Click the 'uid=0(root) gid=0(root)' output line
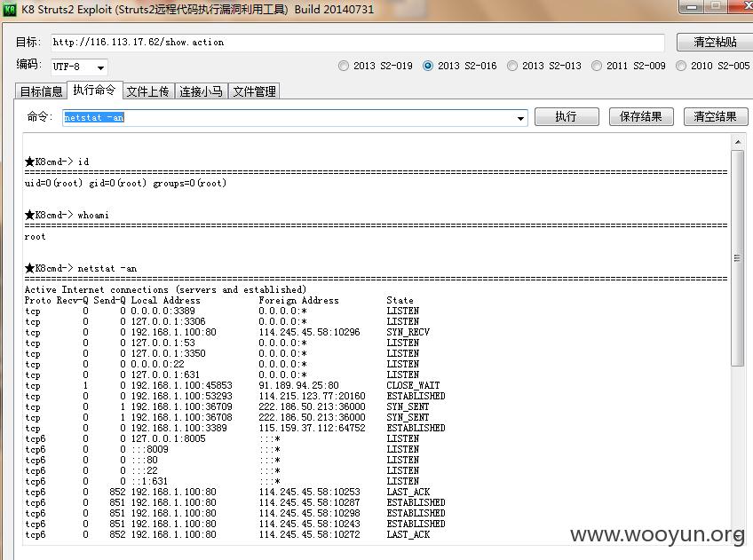The image size is (753, 560). (x=125, y=184)
